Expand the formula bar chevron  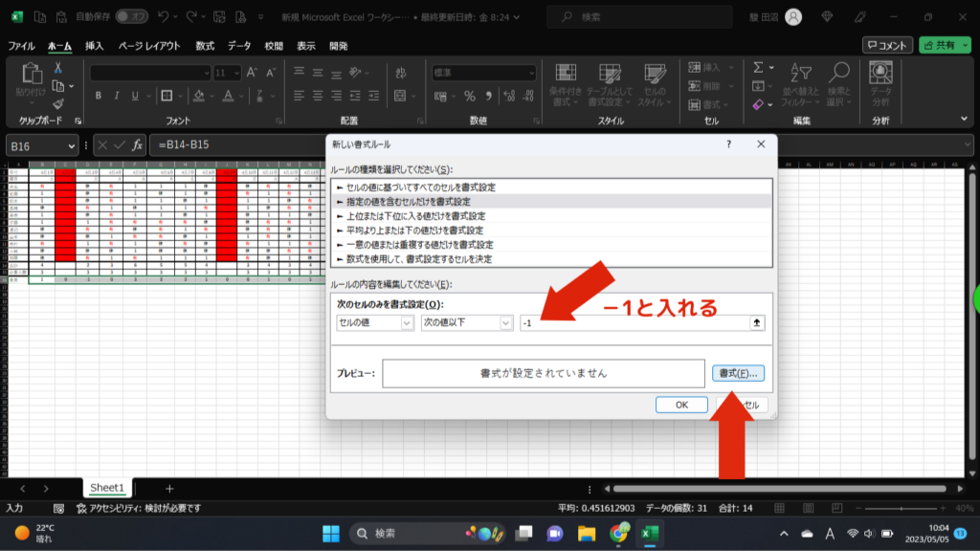(968, 145)
